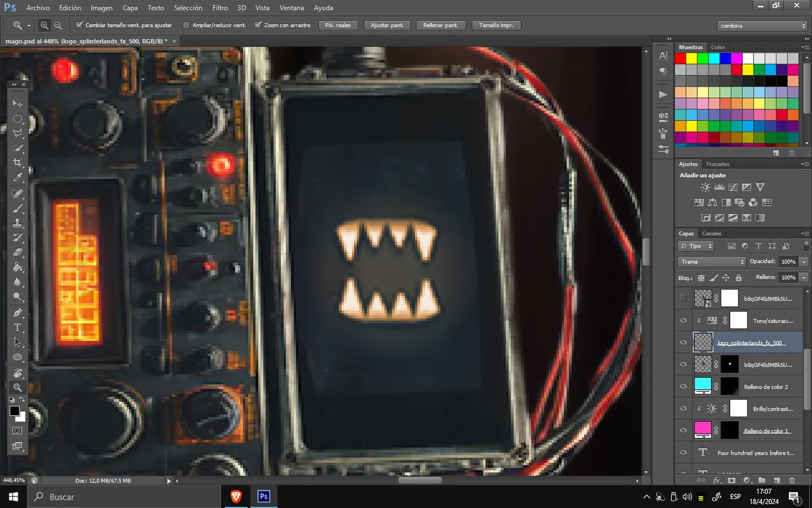Viewport: 812px width, 508px height.
Task: Open the Opacidad slider dropdown arrow
Action: click(x=804, y=262)
